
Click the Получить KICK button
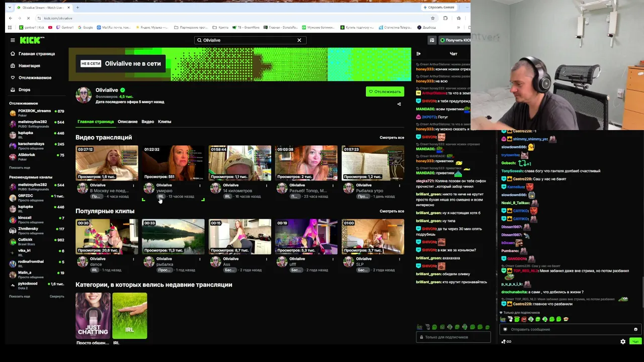(455, 40)
